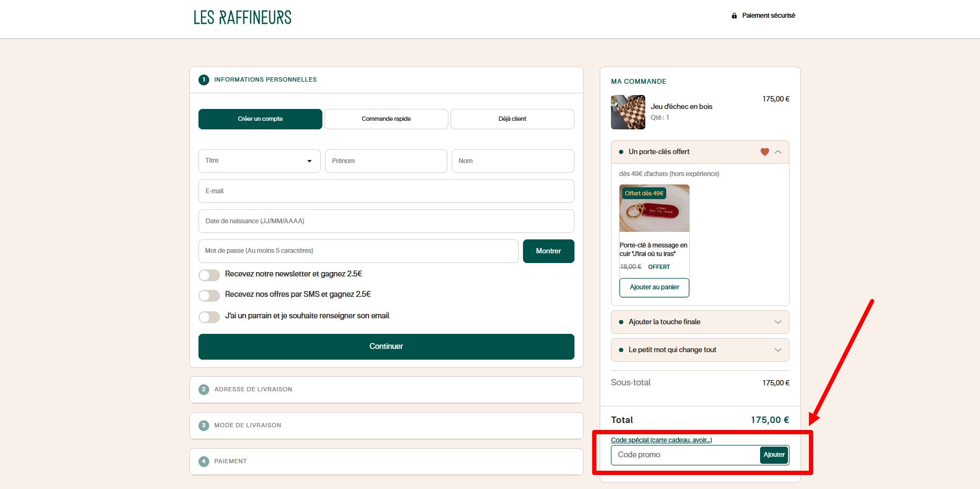
Task: Focus the E-mail field
Action: (x=386, y=191)
